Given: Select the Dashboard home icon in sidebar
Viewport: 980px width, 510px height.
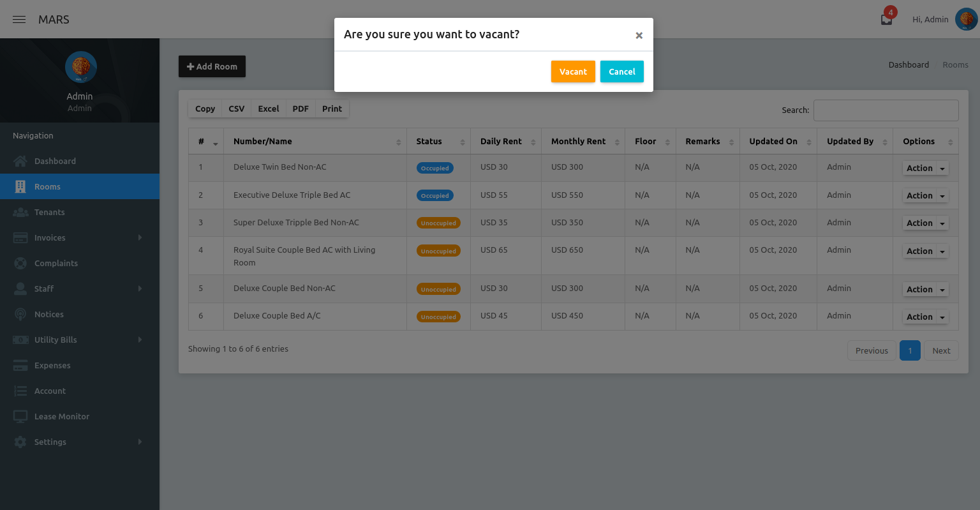Looking at the screenshot, I should pyautogui.click(x=21, y=161).
